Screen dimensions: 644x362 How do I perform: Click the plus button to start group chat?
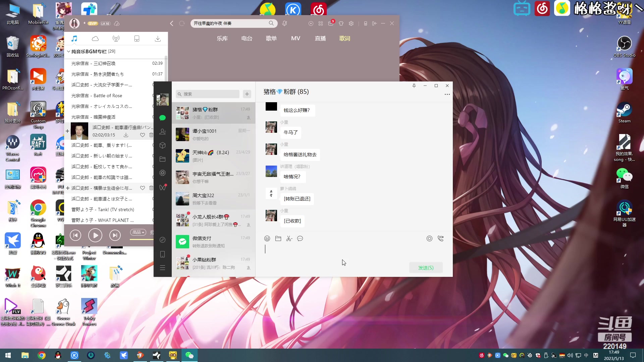click(x=247, y=94)
